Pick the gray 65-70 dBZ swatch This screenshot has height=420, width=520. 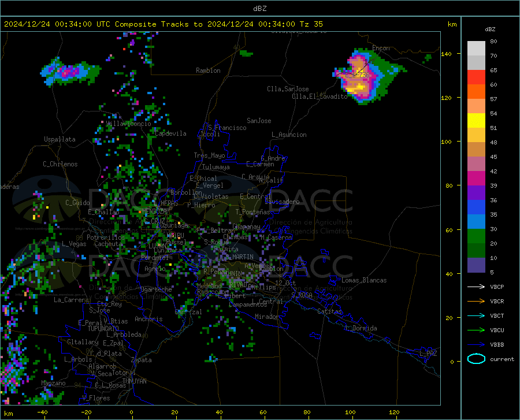click(x=476, y=62)
